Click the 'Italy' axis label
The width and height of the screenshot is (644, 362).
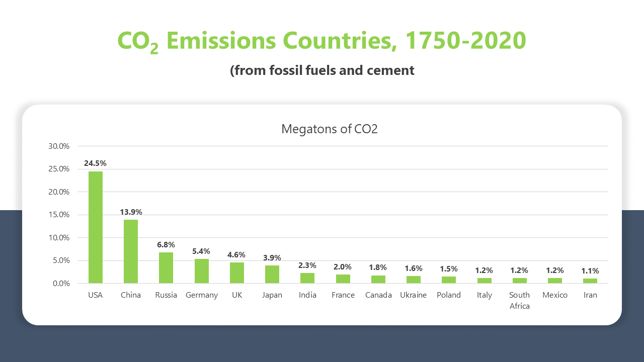(485, 295)
